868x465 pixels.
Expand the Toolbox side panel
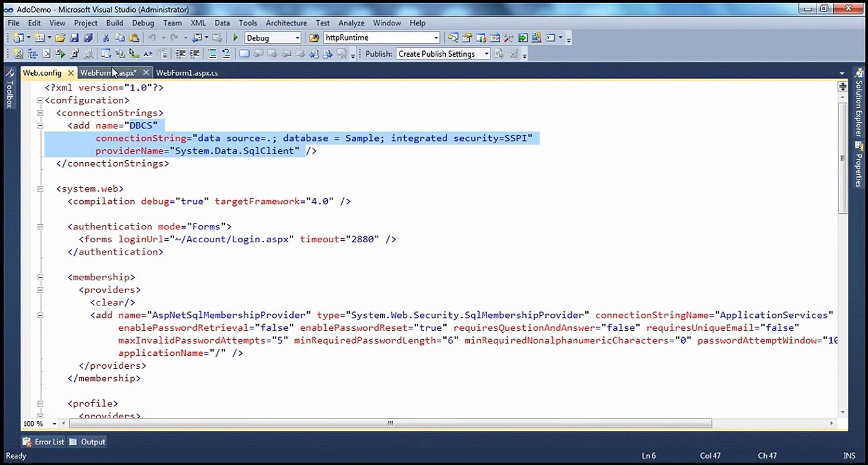coord(9,89)
